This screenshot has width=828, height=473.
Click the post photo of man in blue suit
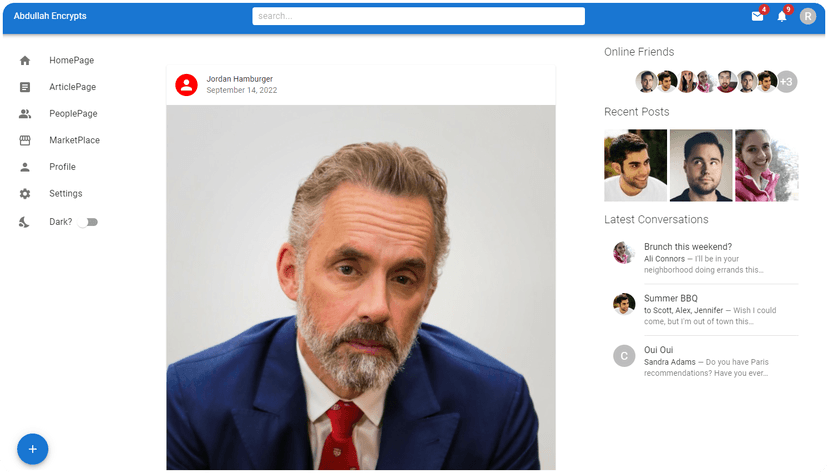[361, 287]
